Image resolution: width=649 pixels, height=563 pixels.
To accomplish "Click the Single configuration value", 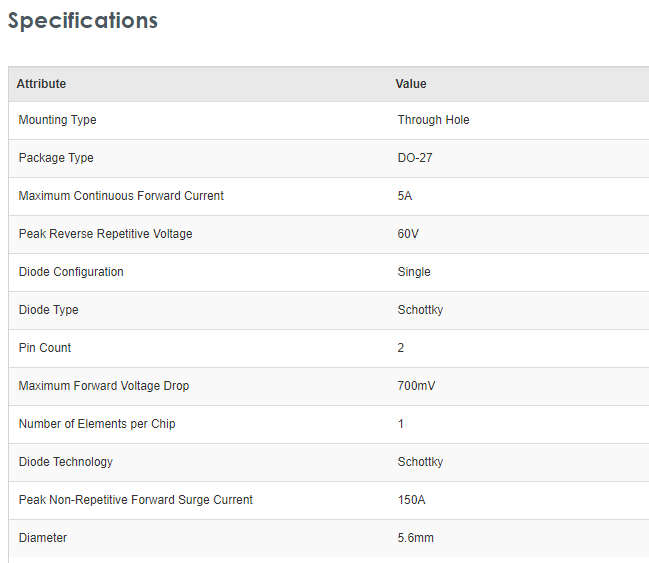I will point(414,272).
